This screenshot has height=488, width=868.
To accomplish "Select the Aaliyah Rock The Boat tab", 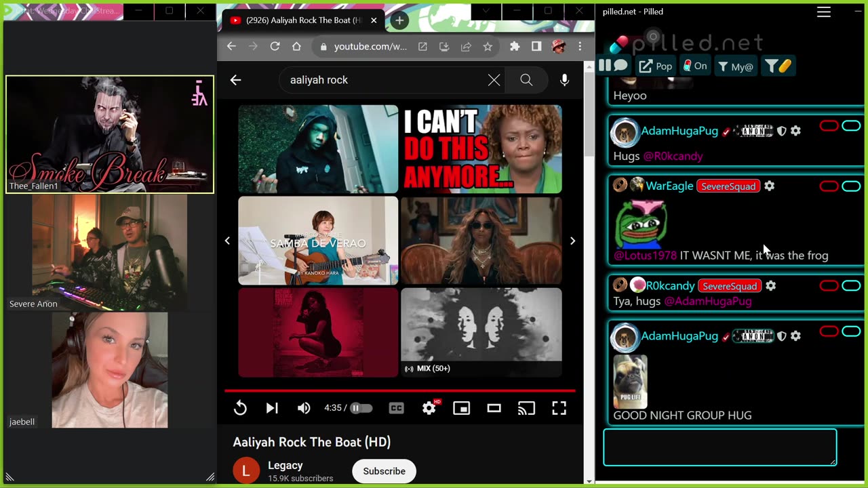I will [x=303, y=20].
